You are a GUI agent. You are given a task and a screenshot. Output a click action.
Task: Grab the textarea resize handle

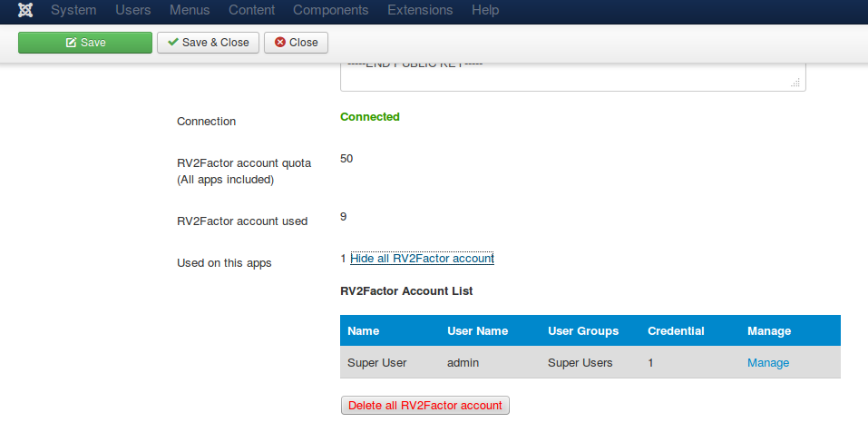coord(795,83)
